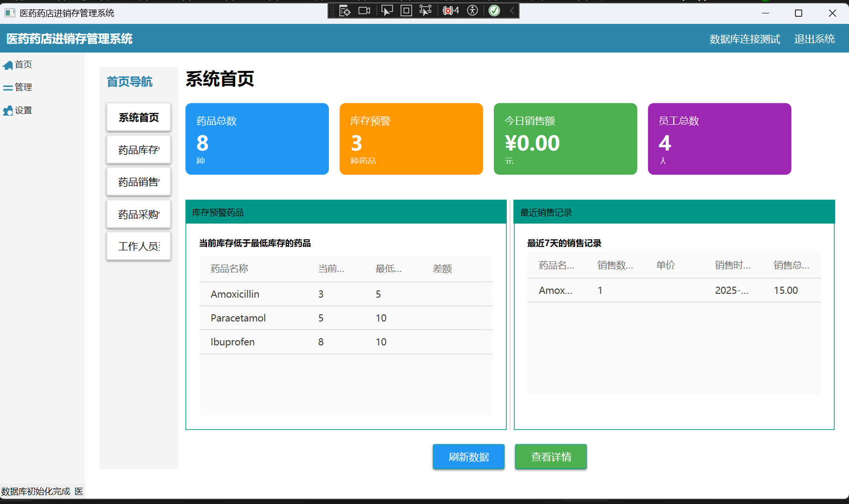Navigate to 药品采购
This screenshot has height=504, width=849.
pos(139,214)
